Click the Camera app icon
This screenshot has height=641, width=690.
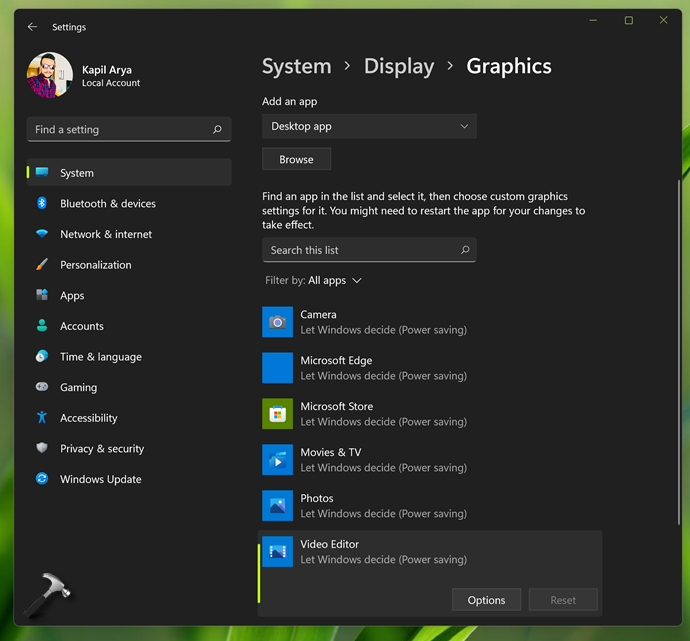pos(277,322)
